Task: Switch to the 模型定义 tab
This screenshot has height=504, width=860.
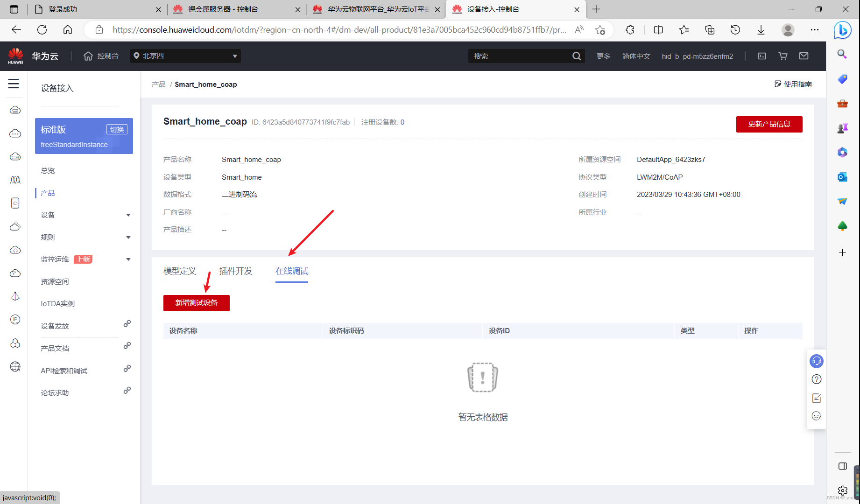Action: tap(180, 271)
